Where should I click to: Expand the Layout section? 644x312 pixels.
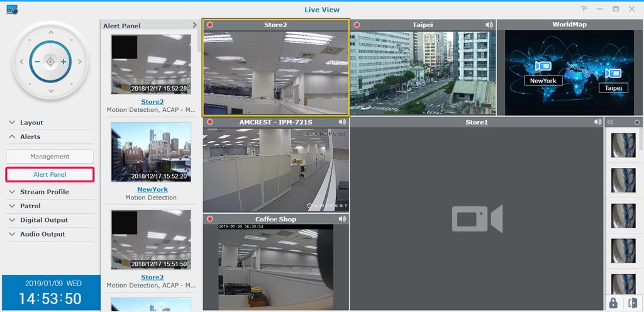click(50, 123)
